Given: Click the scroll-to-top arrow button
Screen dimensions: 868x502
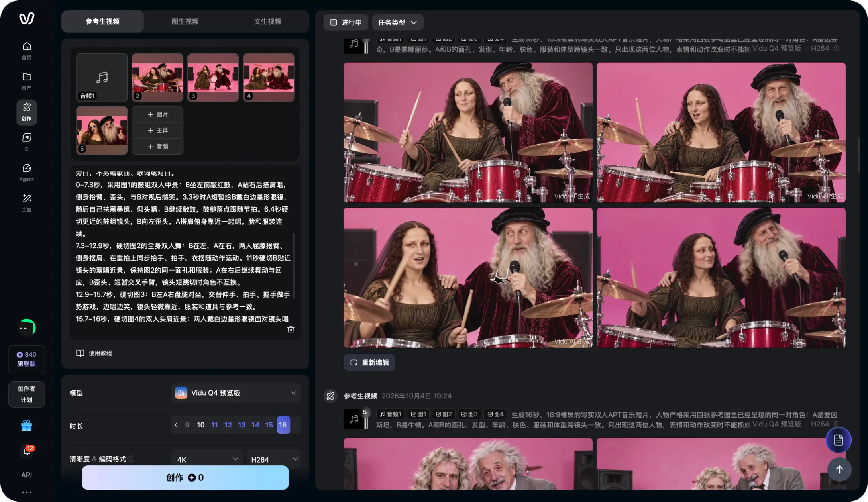Looking at the screenshot, I should 839,469.
